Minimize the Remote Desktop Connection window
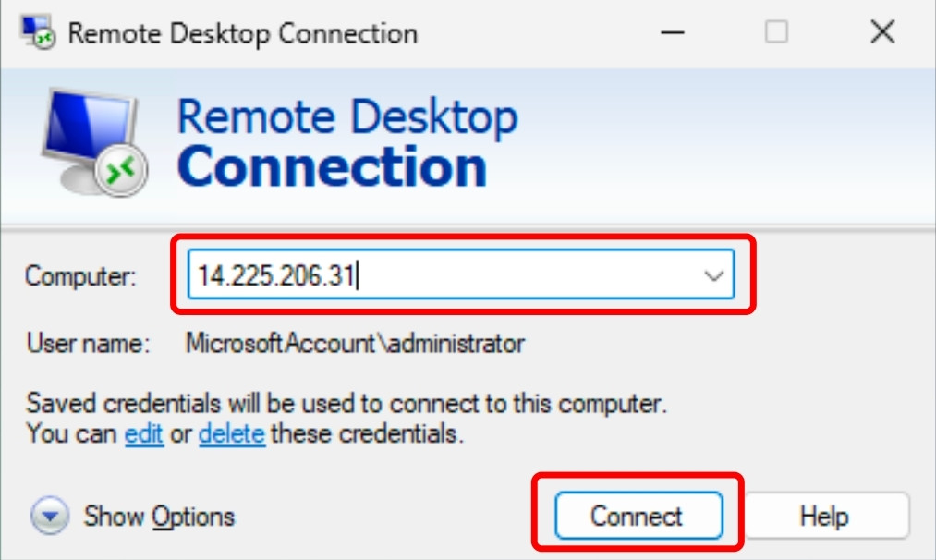This screenshot has width=936, height=560. coord(674,33)
